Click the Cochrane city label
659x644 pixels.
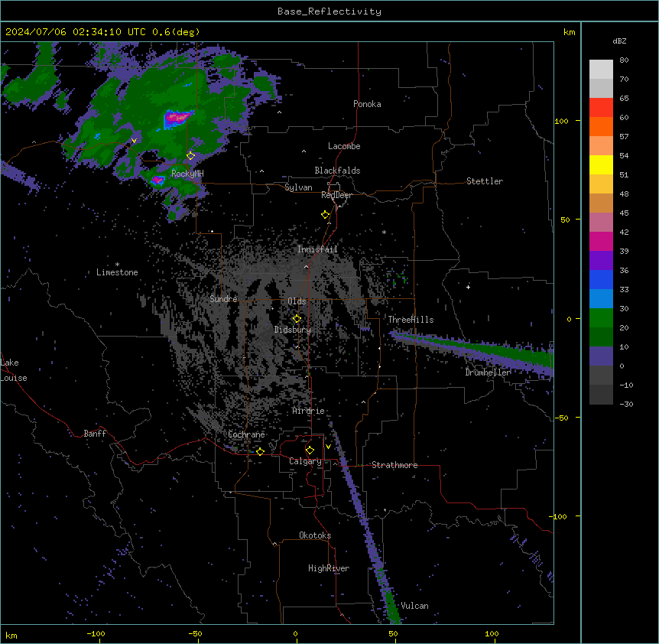pyautogui.click(x=246, y=434)
